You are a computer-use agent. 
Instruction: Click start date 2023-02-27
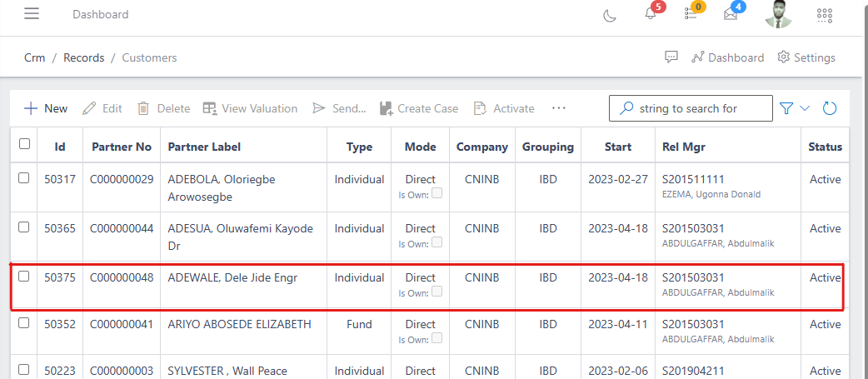(x=618, y=179)
